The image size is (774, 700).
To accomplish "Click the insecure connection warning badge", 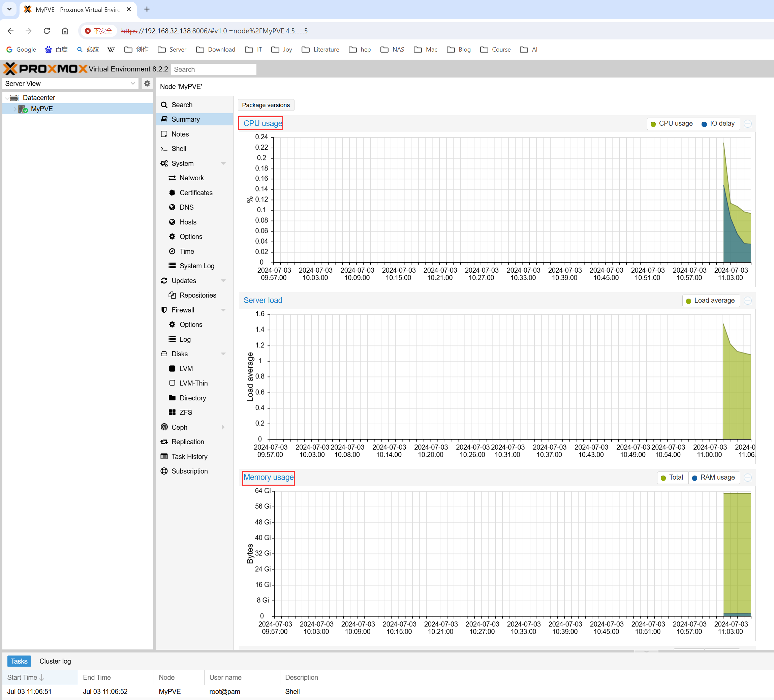I will tap(99, 31).
